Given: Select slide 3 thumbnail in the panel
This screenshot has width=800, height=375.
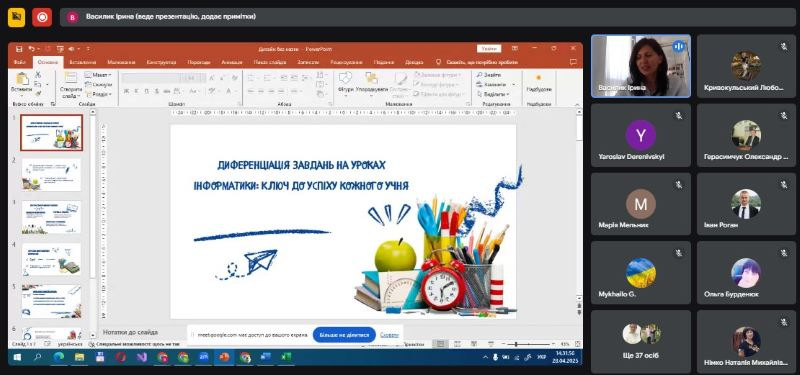Looking at the screenshot, I should (51, 217).
